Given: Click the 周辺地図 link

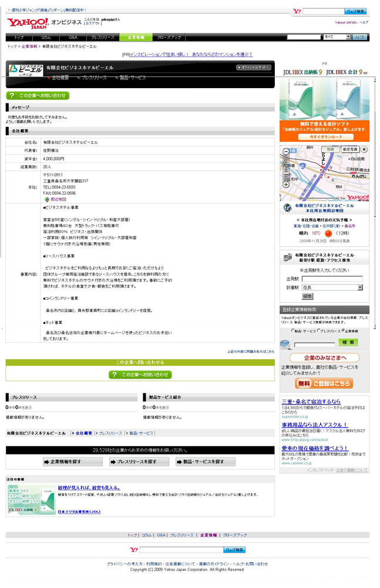Looking at the screenshot, I should [58, 199].
